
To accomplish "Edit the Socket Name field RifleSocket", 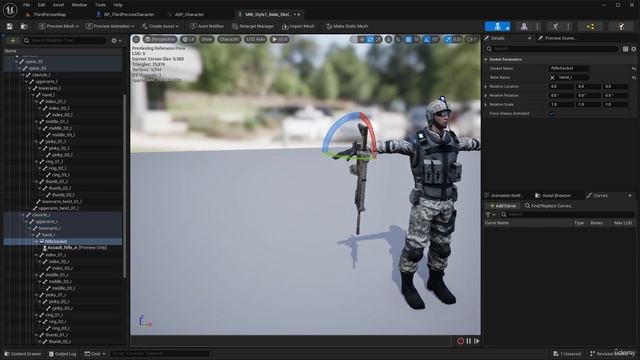I will pos(569,69).
